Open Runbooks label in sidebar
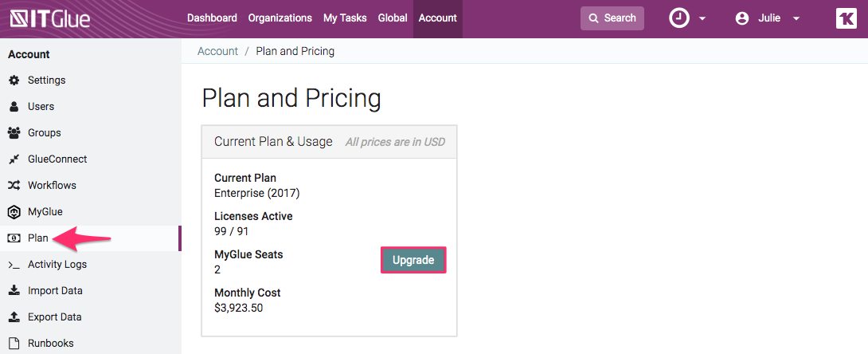Screen dimensions: 868x354 [x=51, y=344]
